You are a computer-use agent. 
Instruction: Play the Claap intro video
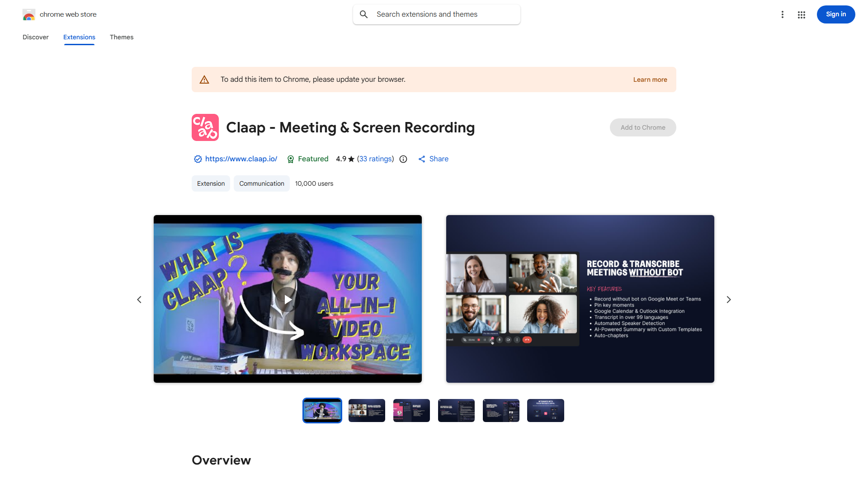(288, 299)
